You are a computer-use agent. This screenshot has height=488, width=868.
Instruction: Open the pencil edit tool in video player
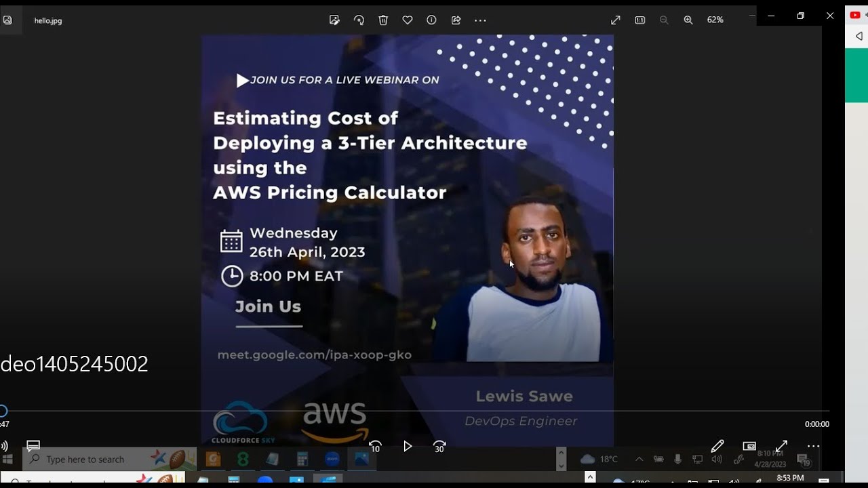[x=717, y=446]
